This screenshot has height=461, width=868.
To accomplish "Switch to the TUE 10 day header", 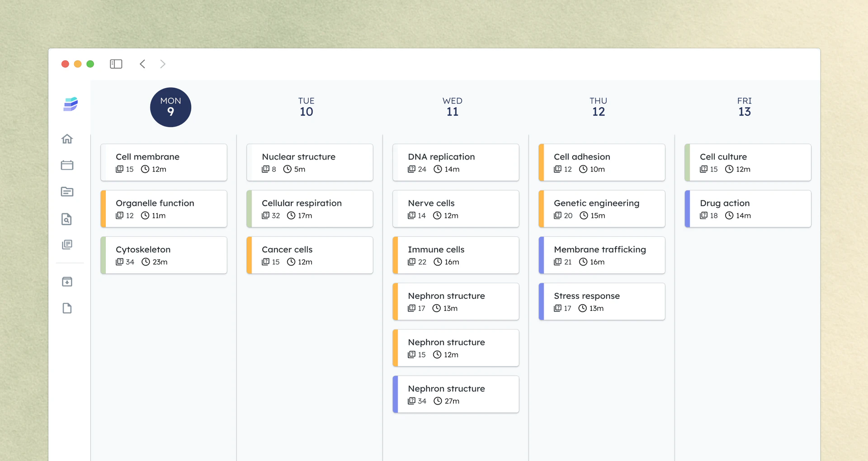I will click(306, 107).
